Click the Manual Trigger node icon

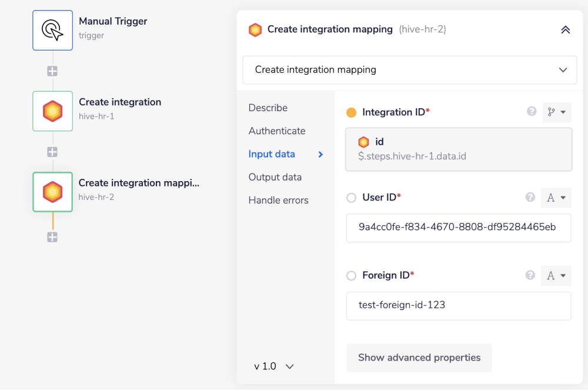tap(52, 30)
